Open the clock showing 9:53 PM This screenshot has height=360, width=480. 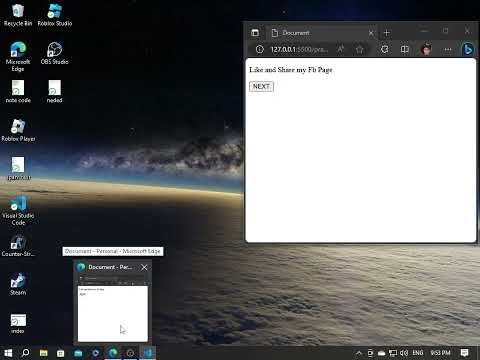pos(440,353)
